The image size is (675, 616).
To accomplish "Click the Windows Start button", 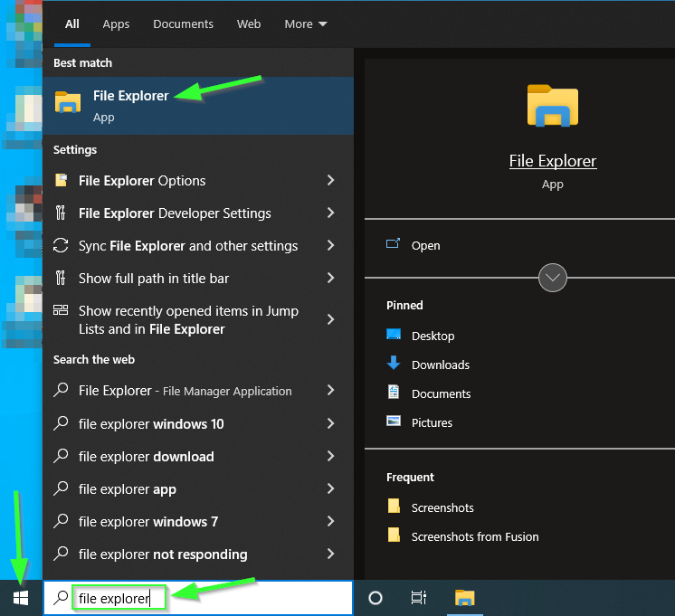I will (21, 598).
